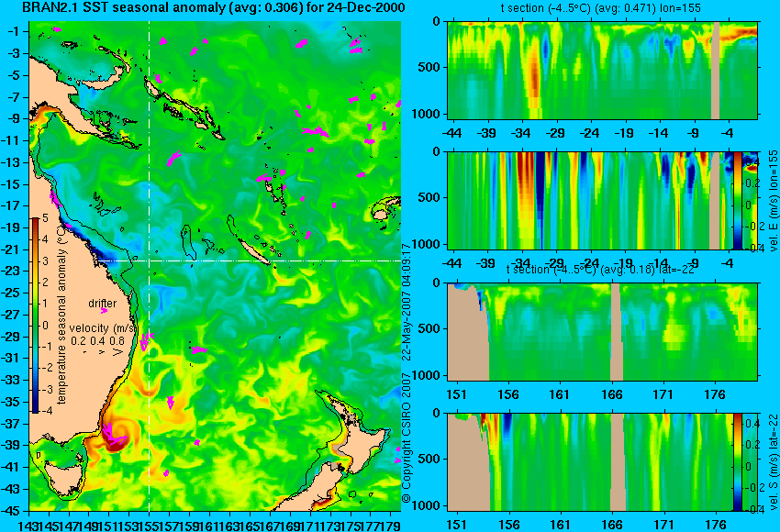
Task: Click the '-45' latitude label on map axis
Action: [x=10, y=511]
